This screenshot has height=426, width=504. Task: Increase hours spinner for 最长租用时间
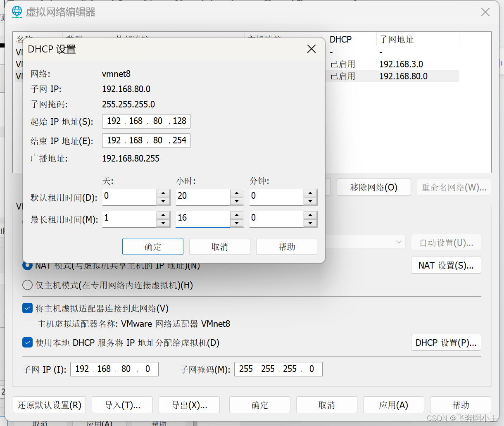236,215
